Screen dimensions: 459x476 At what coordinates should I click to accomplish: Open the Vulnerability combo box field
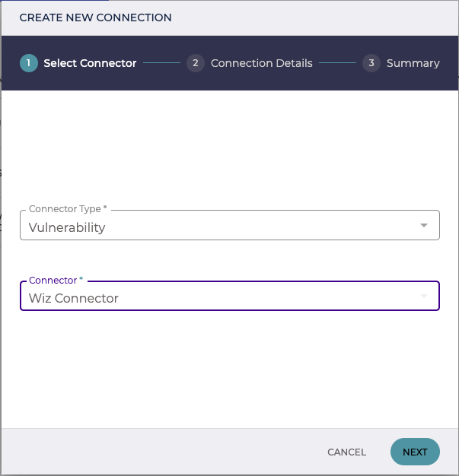click(230, 225)
